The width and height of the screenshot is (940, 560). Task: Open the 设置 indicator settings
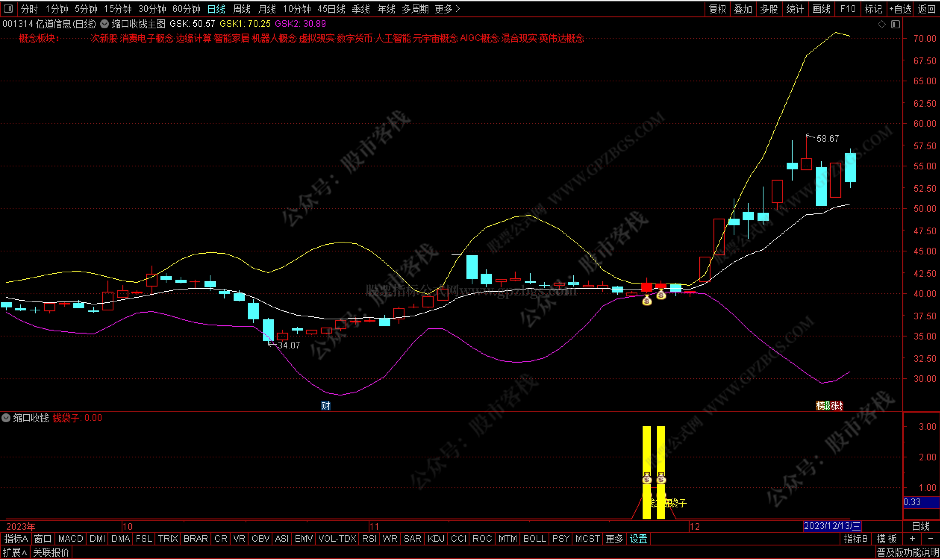(x=638, y=539)
